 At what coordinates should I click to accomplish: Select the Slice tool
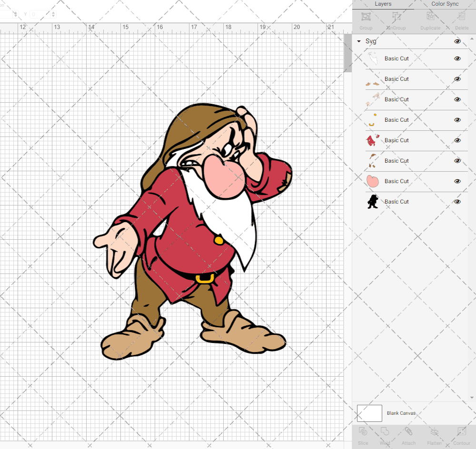[363, 431]
